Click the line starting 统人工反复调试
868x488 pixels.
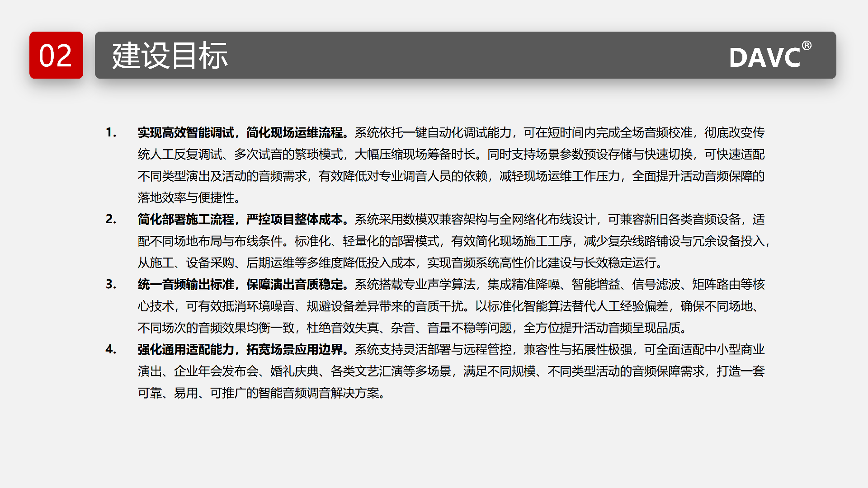451,154
